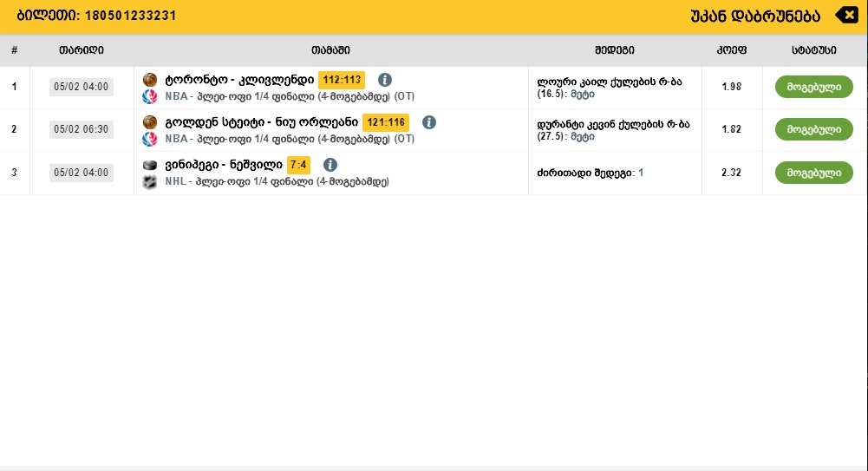868x471 pixels.
Task: Click odds value 2.32
Action: click(731, 173)
